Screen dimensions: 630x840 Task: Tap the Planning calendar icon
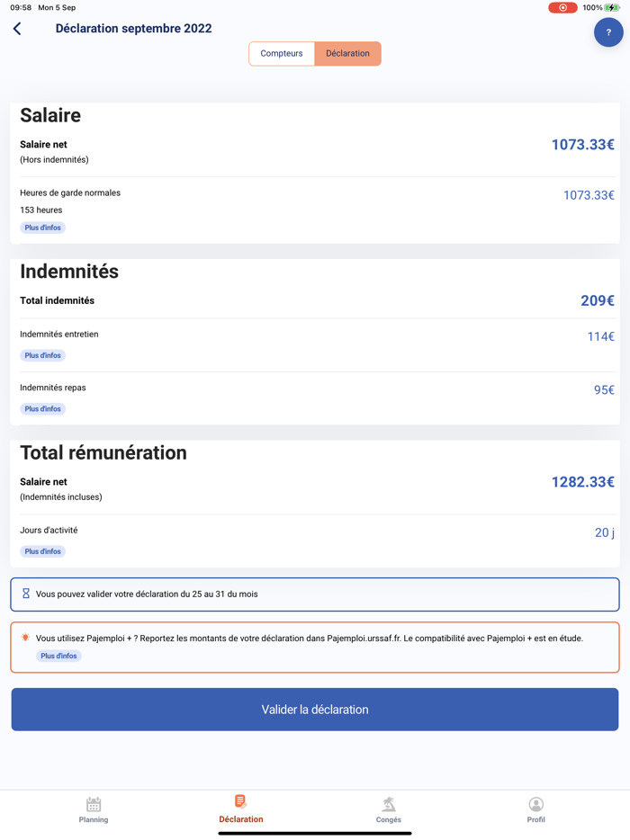point(94,804)
